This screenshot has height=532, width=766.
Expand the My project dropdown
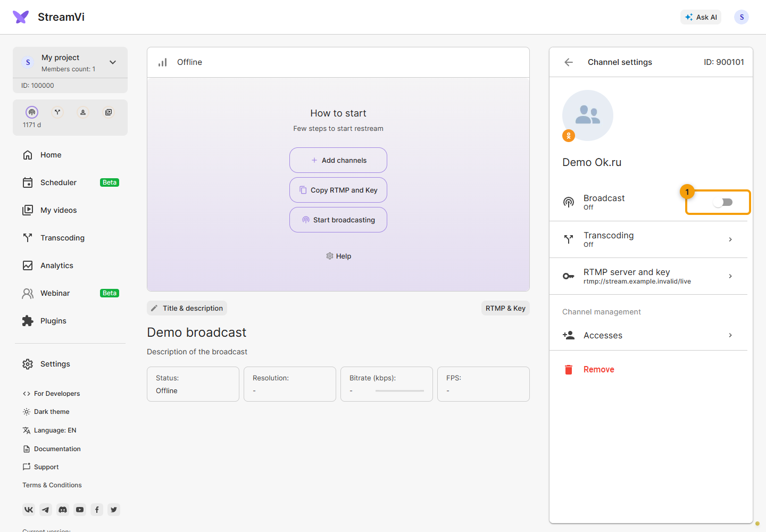113,62
